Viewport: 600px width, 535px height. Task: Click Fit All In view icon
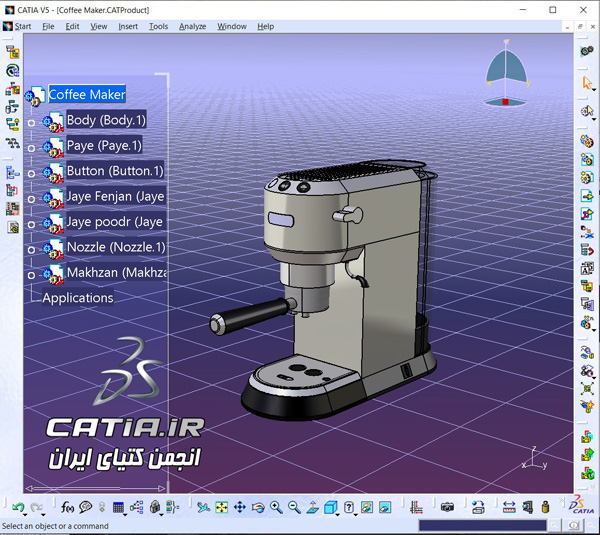tap(221, 507)
